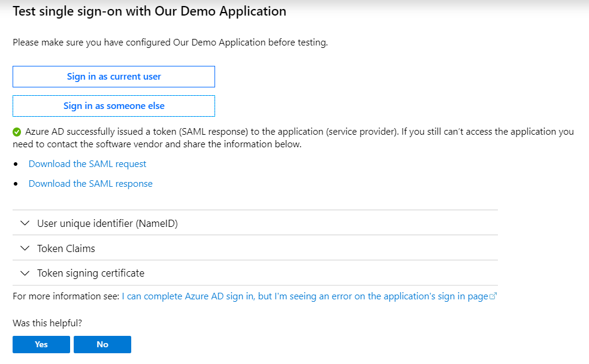Download the SAML request

pyautogui.click(x=87, y=164)
